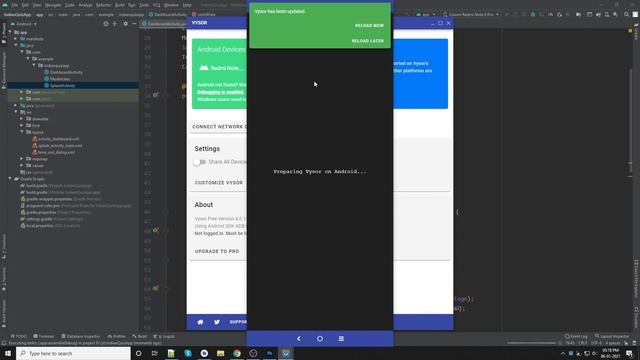Click the Redmi Note device entry

click(x=221, y=68)
